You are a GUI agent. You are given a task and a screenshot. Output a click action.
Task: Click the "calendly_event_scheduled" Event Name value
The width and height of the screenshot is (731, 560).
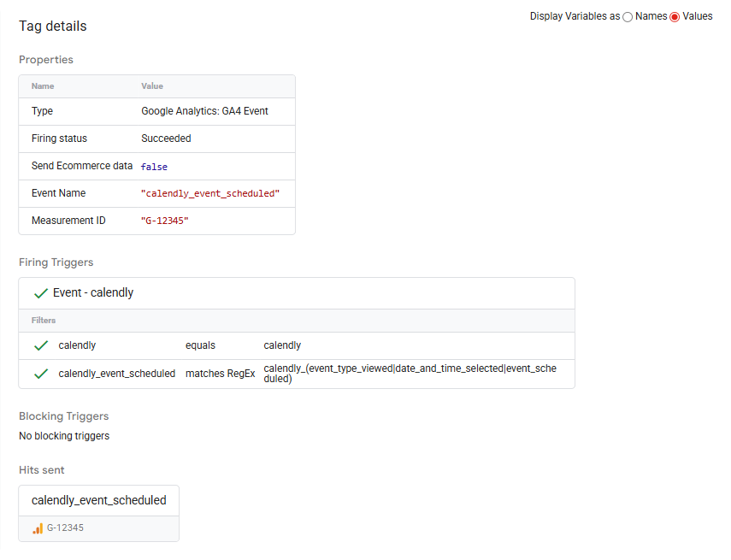coord(210,193)
